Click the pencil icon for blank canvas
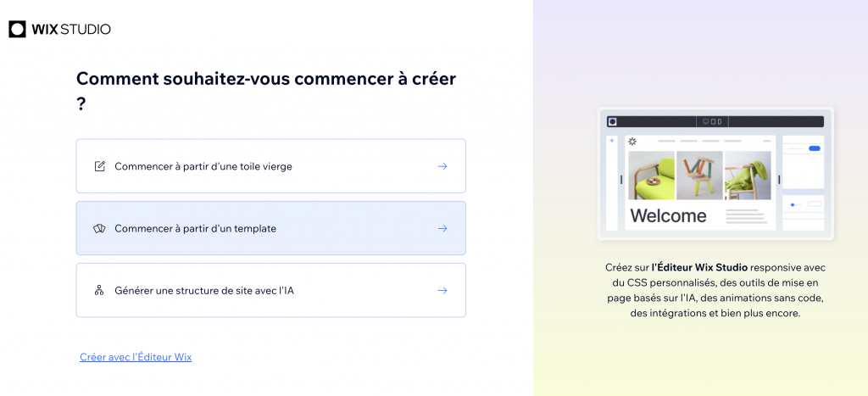The height and width of the screenshot is (396, 868). [99, 166]
